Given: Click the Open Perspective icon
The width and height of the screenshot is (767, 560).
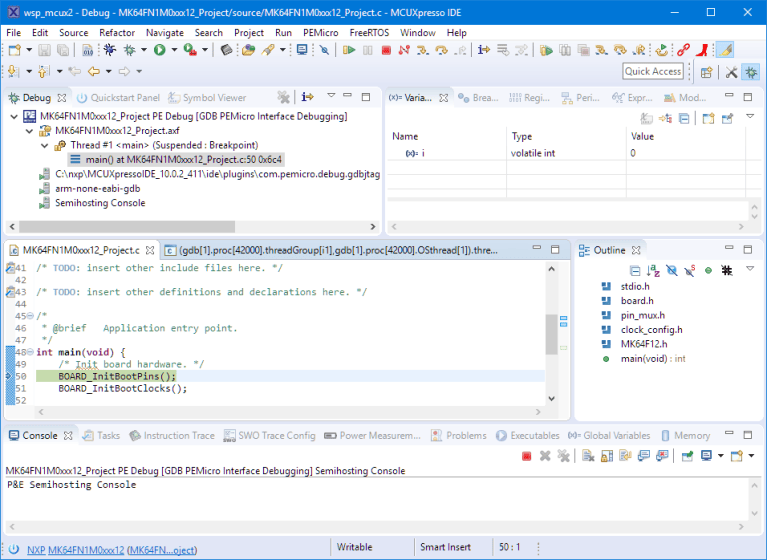Looking at the screenshot, I should (x=706, y=72).
